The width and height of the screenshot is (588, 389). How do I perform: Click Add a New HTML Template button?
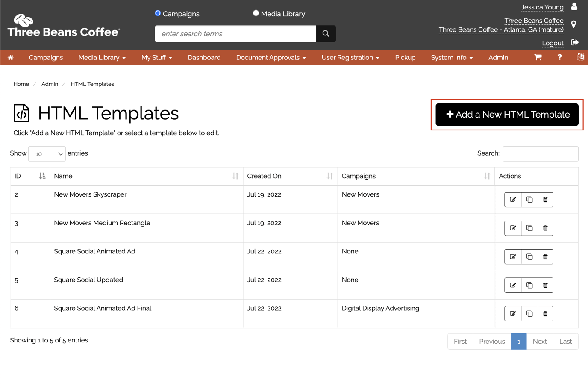(x=507, y=114)
